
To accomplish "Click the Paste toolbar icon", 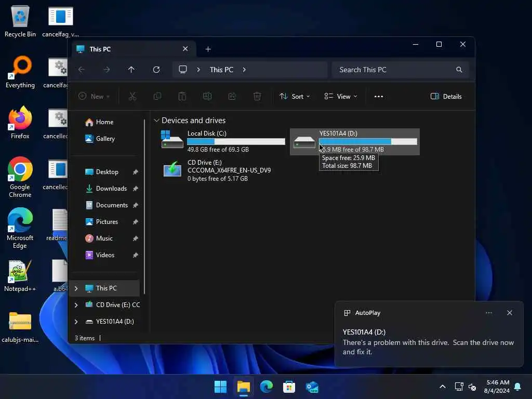I will [x=182, y=96].
